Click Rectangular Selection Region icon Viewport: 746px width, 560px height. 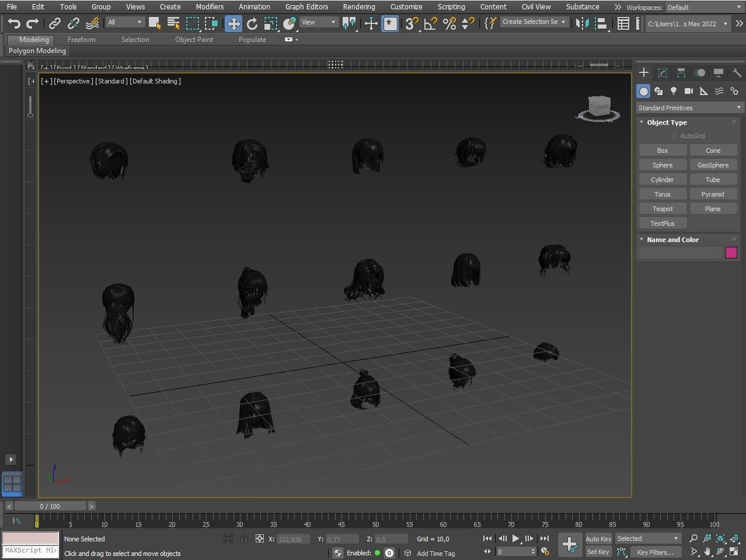click(x=193, y=23)
